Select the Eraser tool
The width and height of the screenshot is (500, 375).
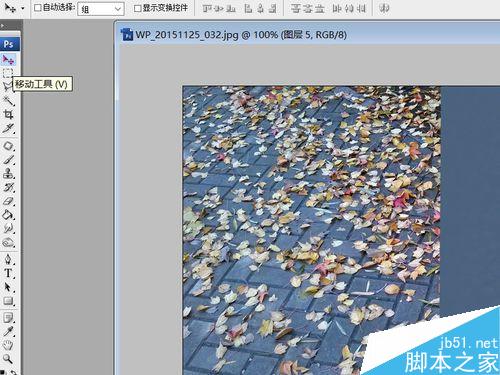tap(8, 201)
